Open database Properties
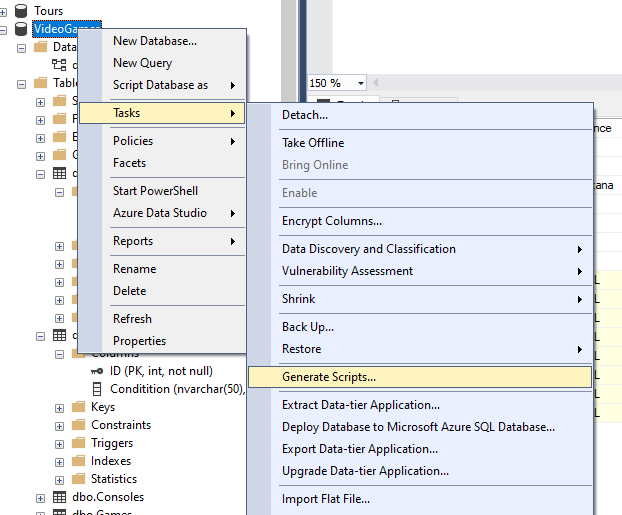This screenshot has width=622, height=515. pyautogui.click(x=163, y=341)
